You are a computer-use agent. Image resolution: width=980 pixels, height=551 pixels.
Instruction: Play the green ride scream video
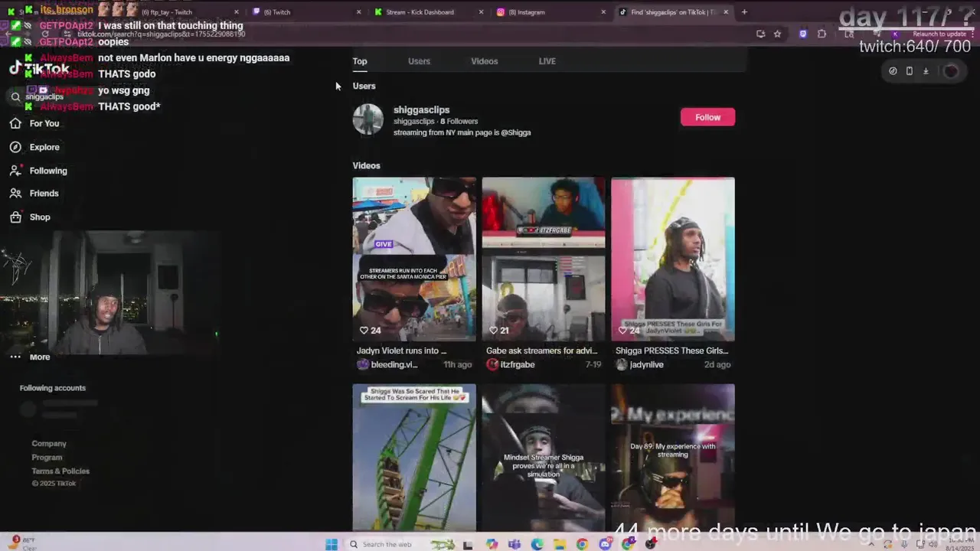pyautogui.click(x=414, y=457)
